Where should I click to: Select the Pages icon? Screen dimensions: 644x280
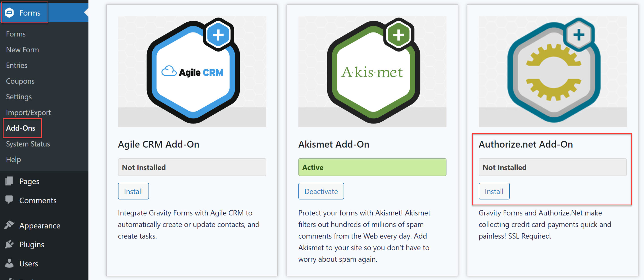tap(10, 181)
